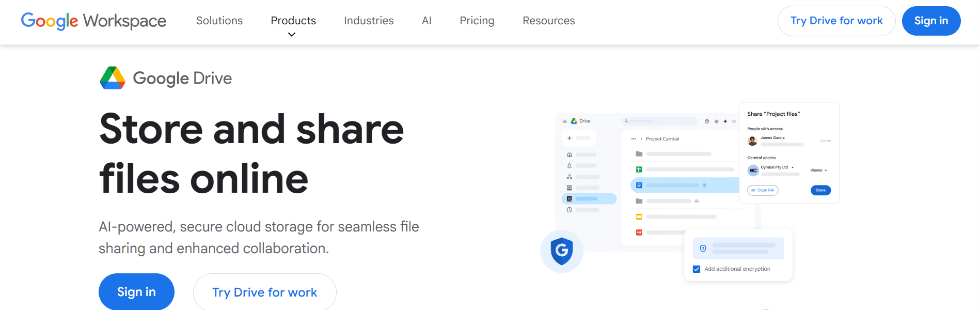Go to the AI page
The image size is (980, 310).
coord(426,21)
